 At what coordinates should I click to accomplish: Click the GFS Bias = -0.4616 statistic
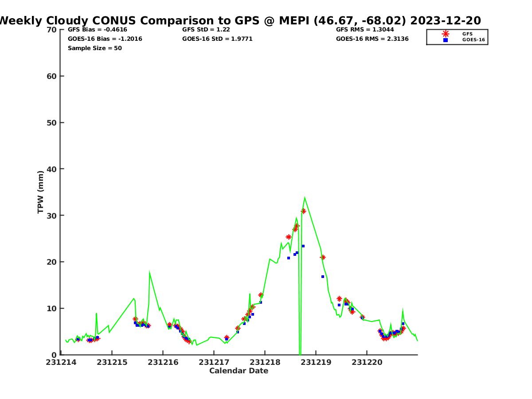click(98, 30)
